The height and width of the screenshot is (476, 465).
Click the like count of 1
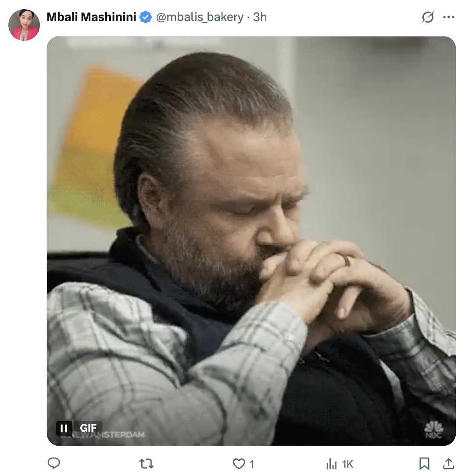point(251,464)
